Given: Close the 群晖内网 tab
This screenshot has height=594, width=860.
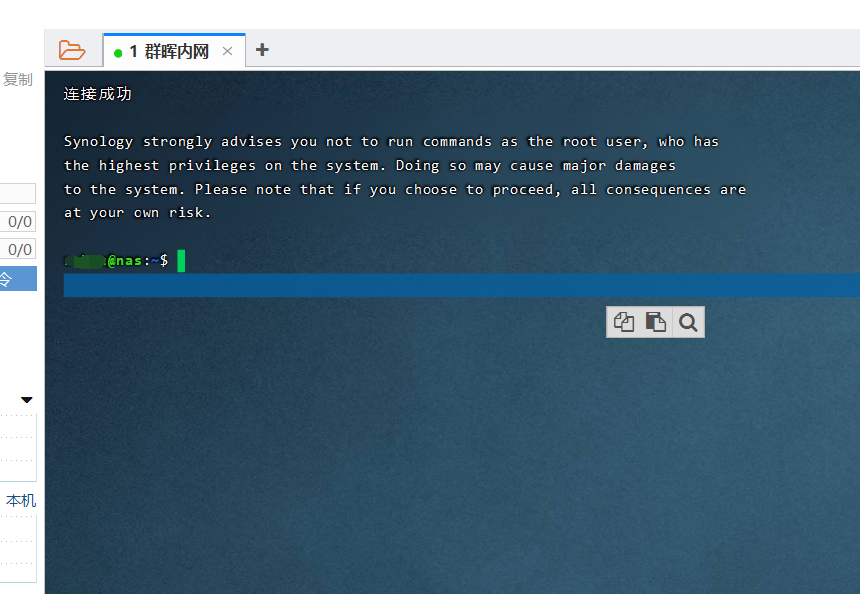Looking at the screenshot, I should [x=228, y=52].
